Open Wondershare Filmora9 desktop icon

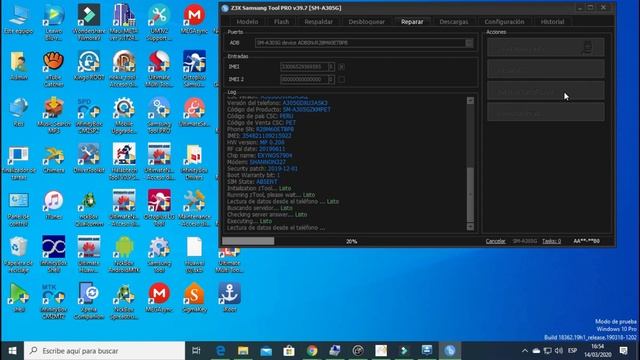89,22
